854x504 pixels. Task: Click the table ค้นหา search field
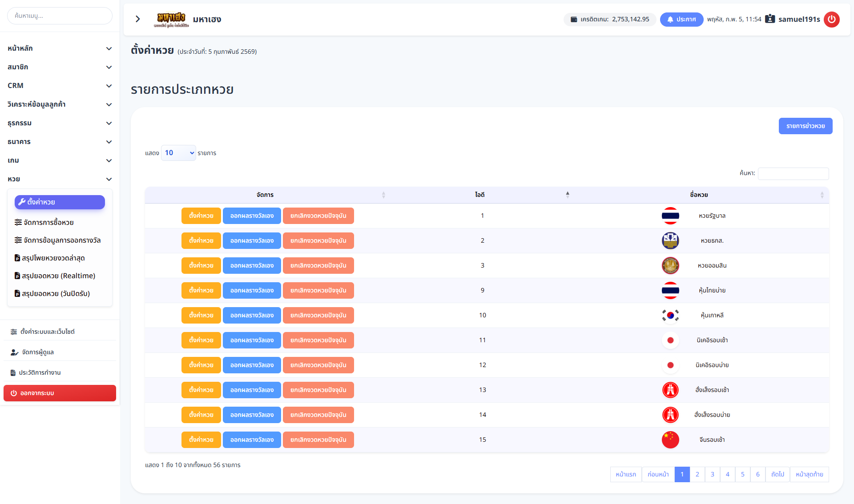[x=793, y=173]
